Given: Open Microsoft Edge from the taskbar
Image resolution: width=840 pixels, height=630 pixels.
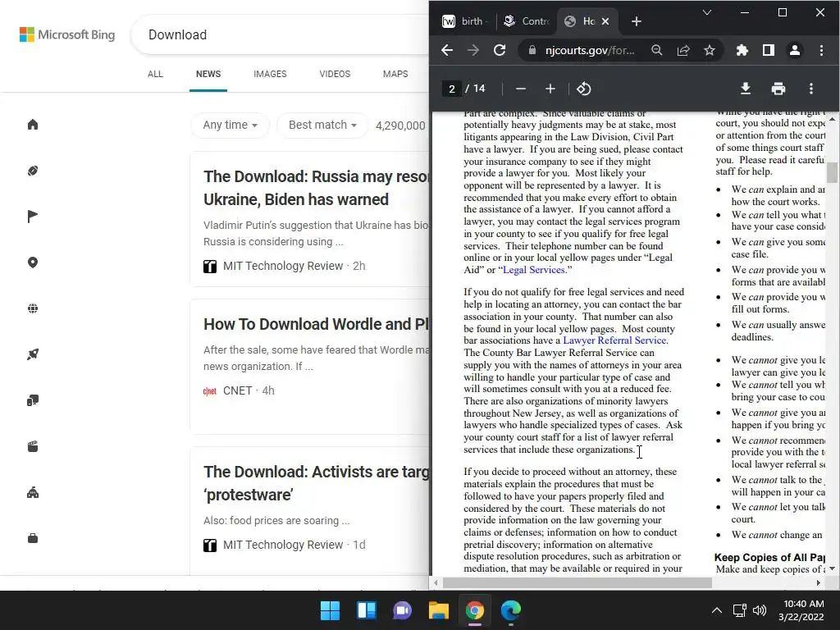Looking at the screenshot, I should tap(510, 610).
